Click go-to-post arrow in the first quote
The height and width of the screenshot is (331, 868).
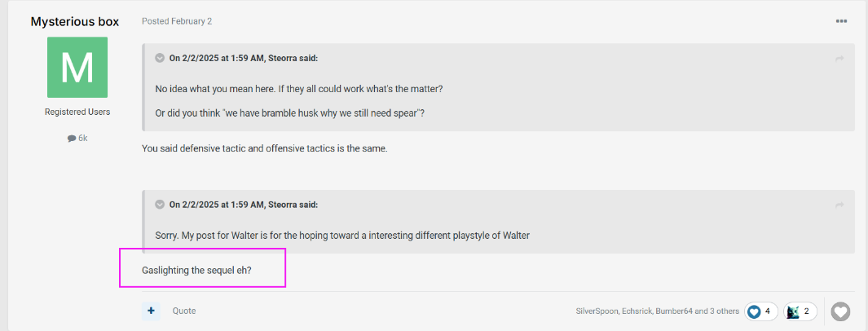pos(839,59)
